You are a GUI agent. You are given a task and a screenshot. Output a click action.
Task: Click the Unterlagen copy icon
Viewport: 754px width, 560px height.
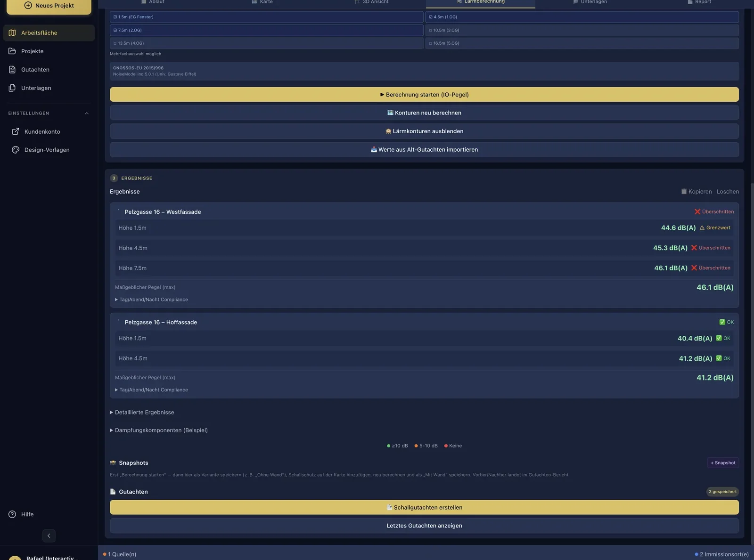pyautogui.click(x=12, y=88)
